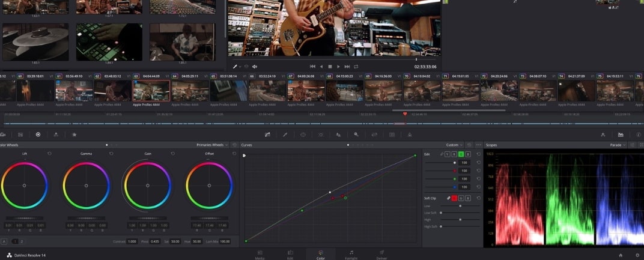Click the Pivot value field
Viewport: 644px width, 260px height.
155,241
